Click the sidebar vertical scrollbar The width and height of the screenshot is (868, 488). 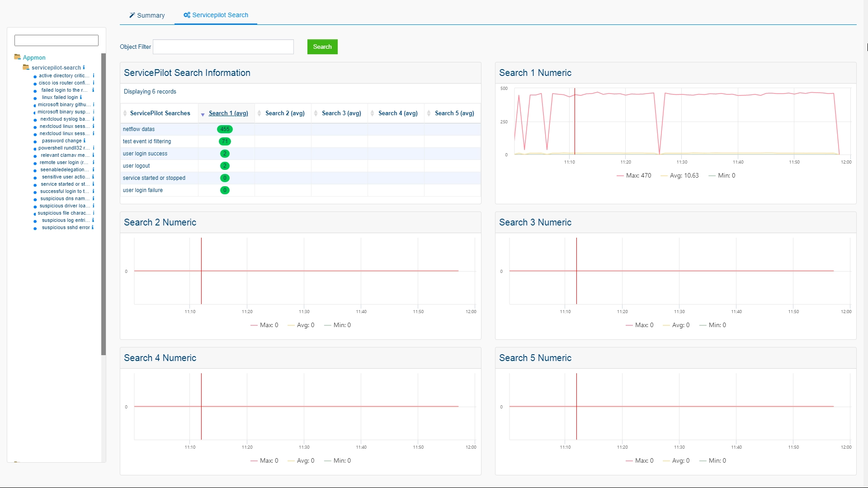[x=104, y=204]
